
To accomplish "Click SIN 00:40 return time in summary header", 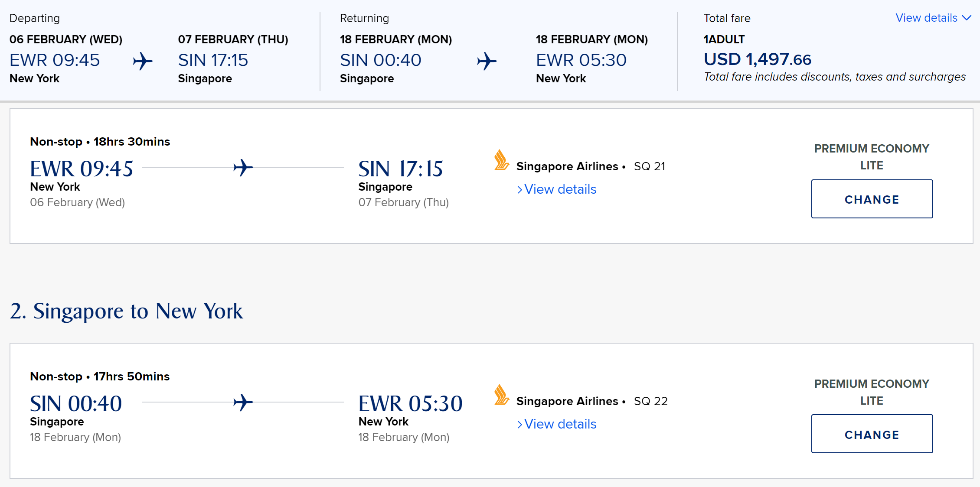I will click(380, 60).
